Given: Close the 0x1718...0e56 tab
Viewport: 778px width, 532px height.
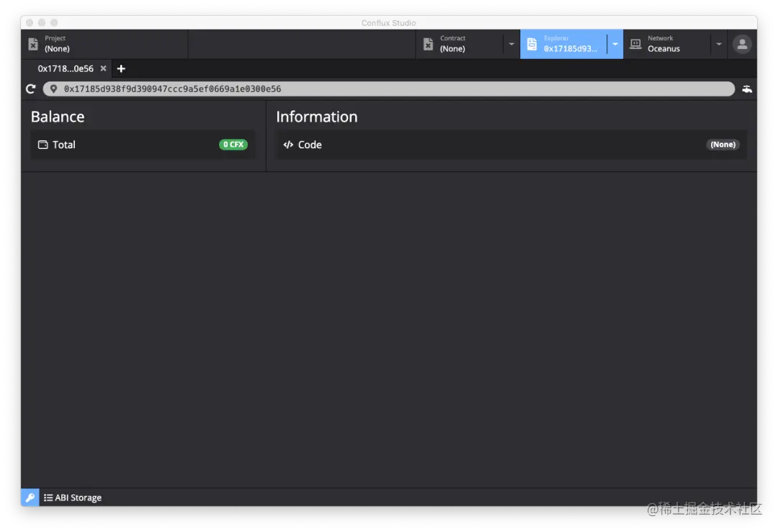Looking at the screenshot, I should (x=103, y=68).
